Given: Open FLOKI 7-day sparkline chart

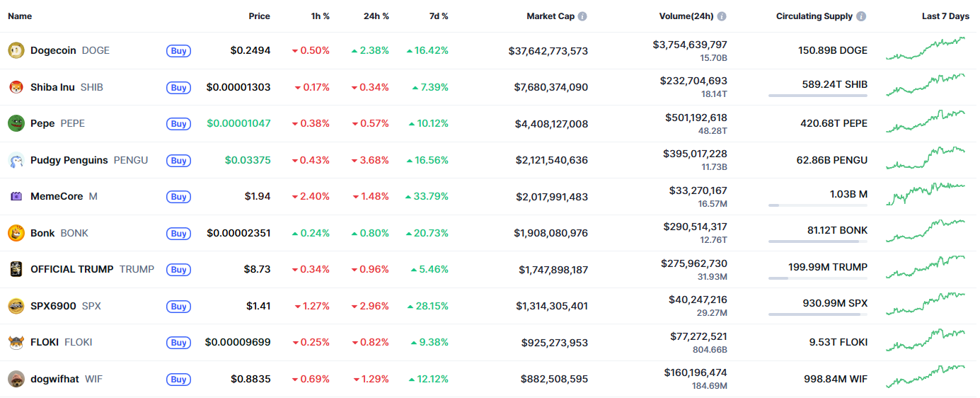Looking at the screenshot, I should (x=926, y=341).
